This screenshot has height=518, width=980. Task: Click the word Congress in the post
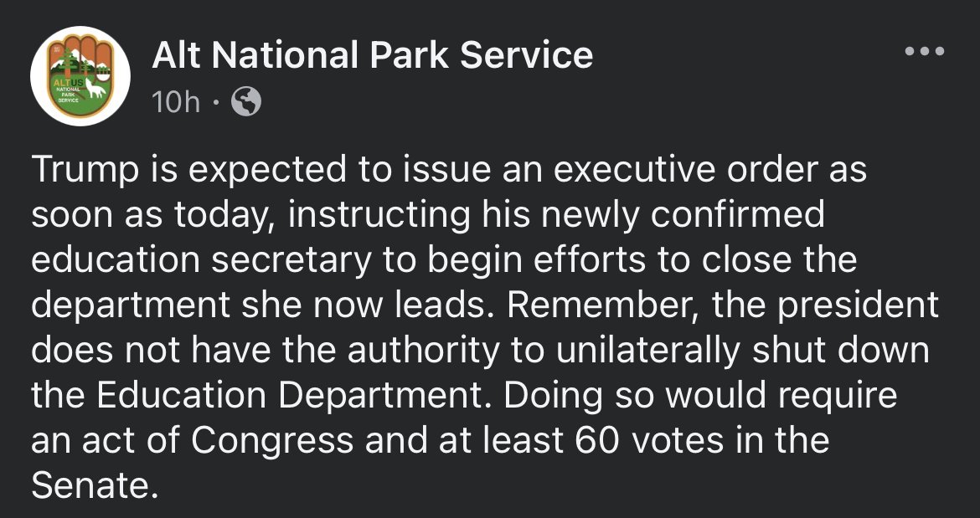(x=272, y=442)
